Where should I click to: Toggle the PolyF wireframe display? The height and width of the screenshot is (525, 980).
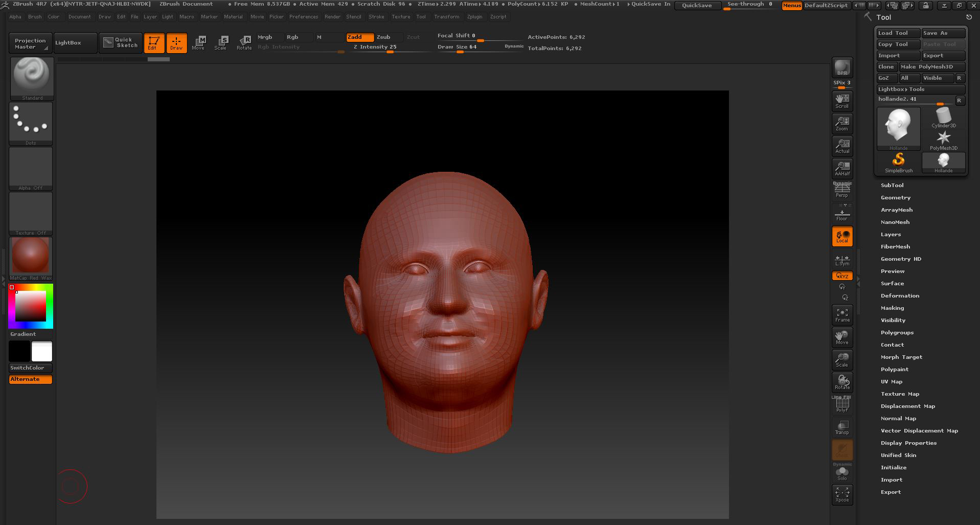[x=842, y=405]
